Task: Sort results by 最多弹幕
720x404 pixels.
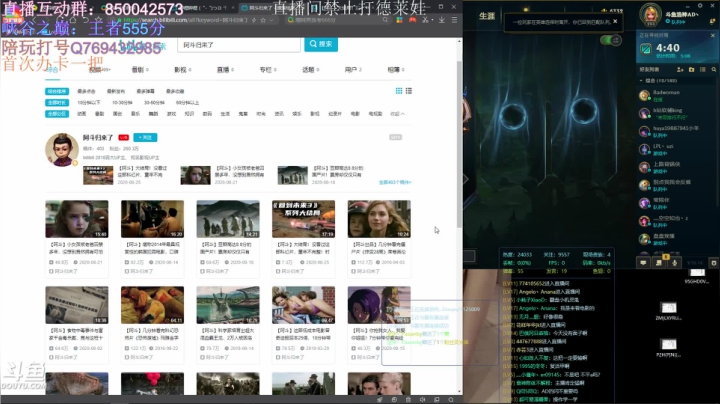Action: [146, 91]
